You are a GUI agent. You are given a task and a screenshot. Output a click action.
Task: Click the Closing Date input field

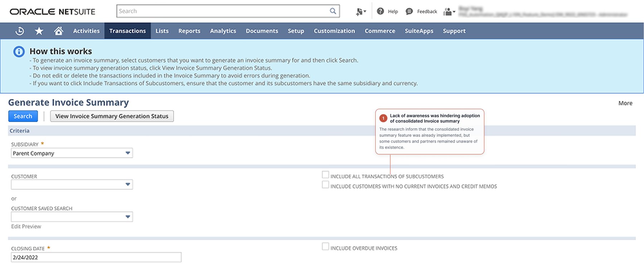(96, 257)
